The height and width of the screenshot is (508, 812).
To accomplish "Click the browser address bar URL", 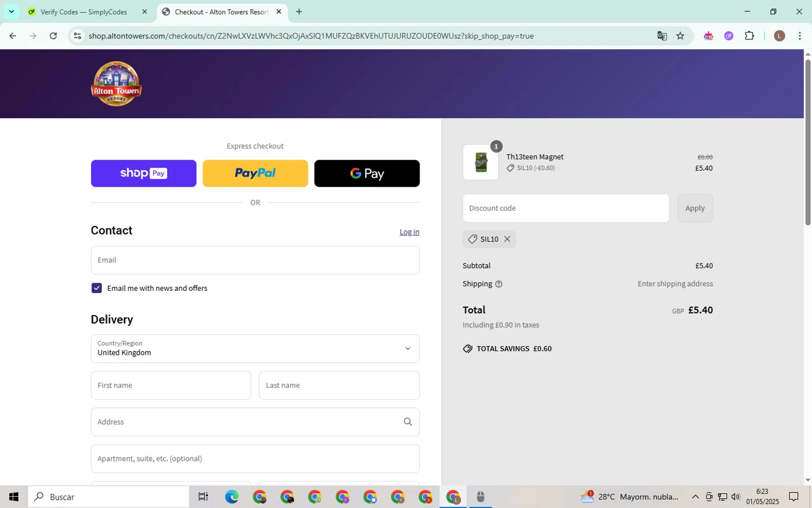I will coord(311,36).
